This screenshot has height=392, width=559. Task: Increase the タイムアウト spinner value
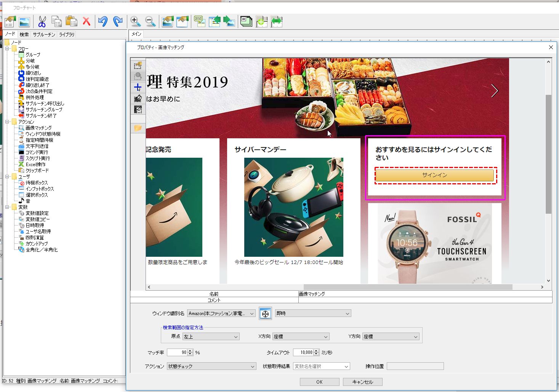pos(316,351)
